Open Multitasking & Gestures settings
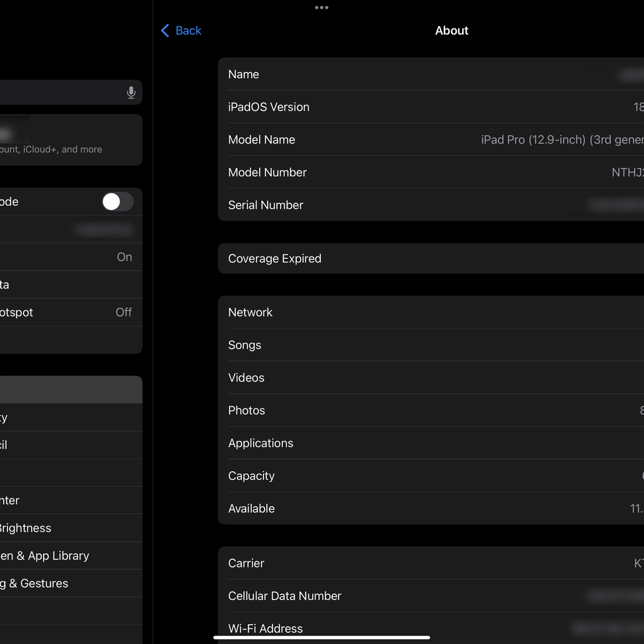 tap(71, 583)
